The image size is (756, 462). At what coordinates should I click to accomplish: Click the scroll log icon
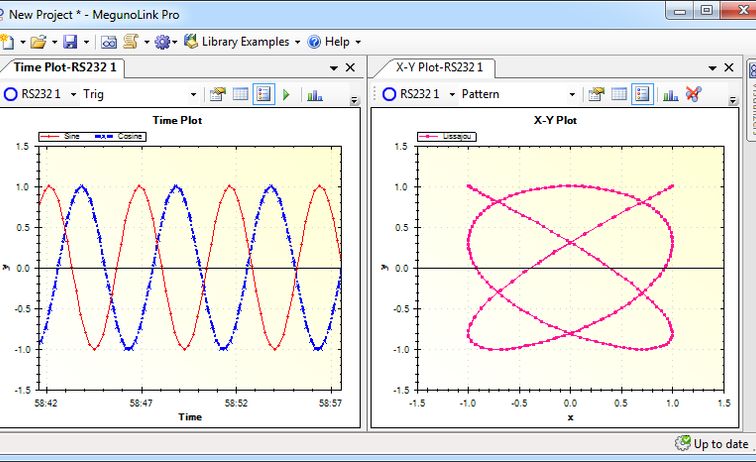point(131,42)
